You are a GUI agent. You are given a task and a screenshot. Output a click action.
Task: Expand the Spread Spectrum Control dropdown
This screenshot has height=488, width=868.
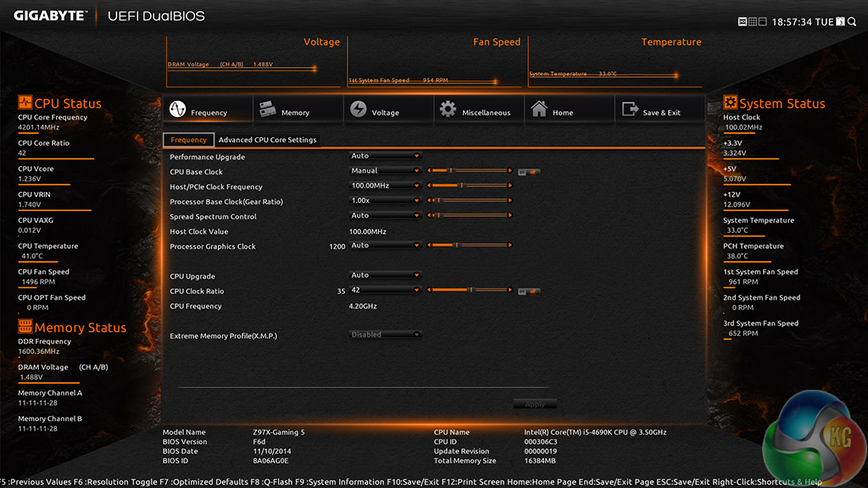tap(386, 216)
